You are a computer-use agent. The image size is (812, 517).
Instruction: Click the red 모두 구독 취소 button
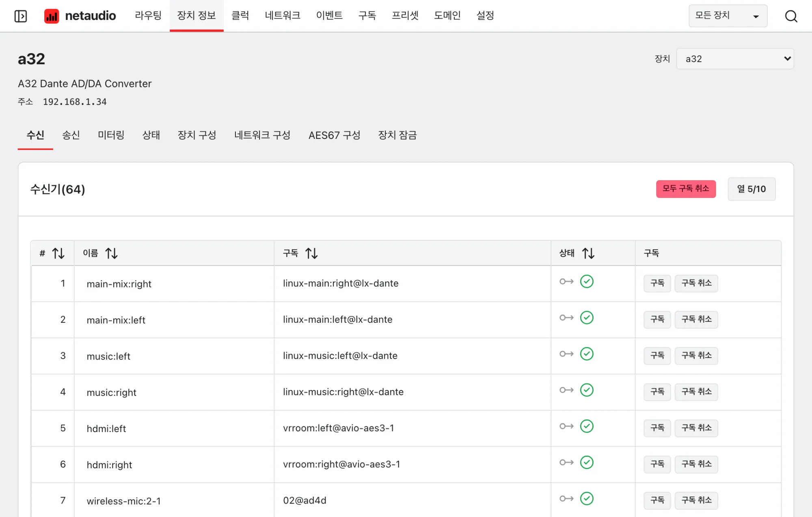[x=686, y=189]
